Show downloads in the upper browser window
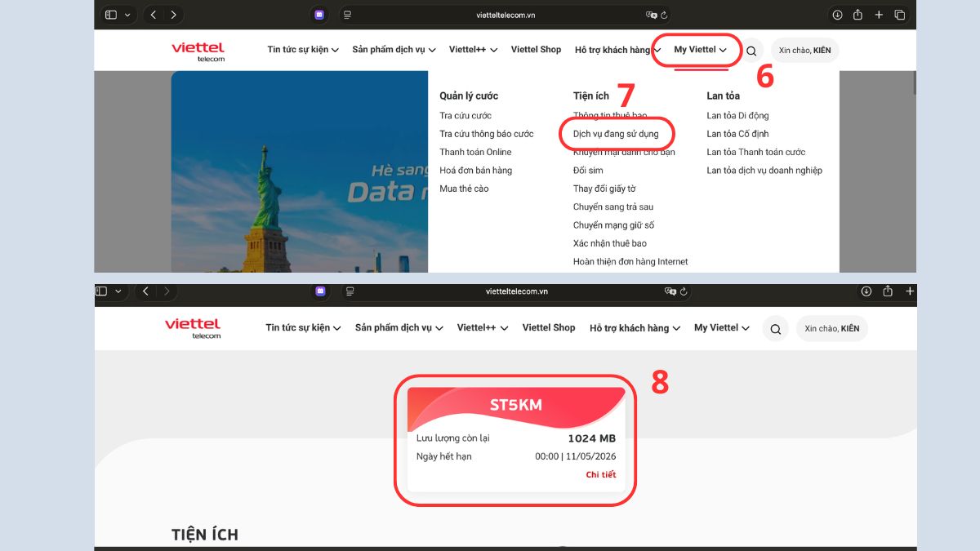 coord(837,15)
